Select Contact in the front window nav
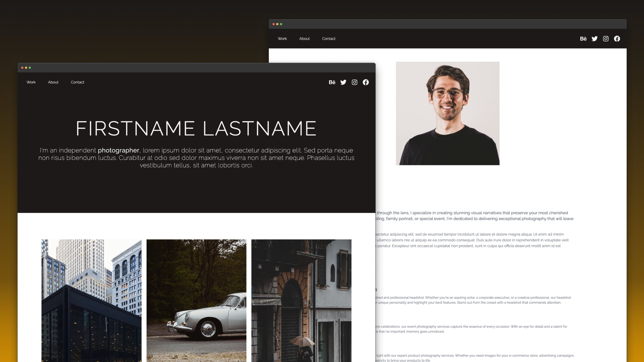The width and height of the screenshot is (644, 362). (77, 82)
